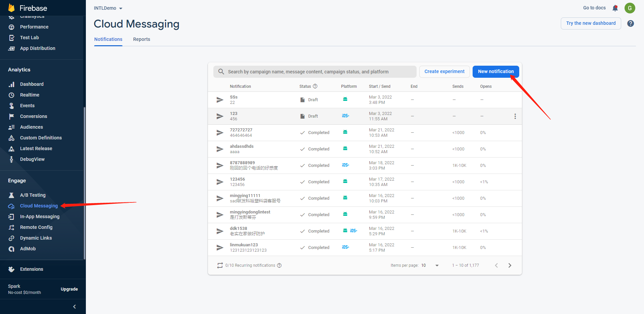Open the Items per page dropdown
This screenshot has width=644, height=314.
(x=436, y=265)
